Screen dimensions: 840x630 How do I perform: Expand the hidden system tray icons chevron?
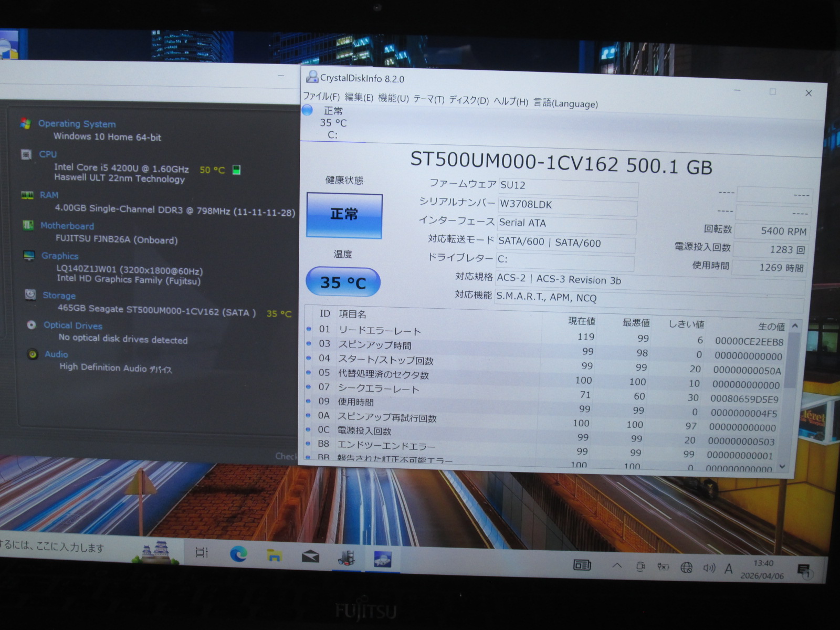(x=617, y=566)
